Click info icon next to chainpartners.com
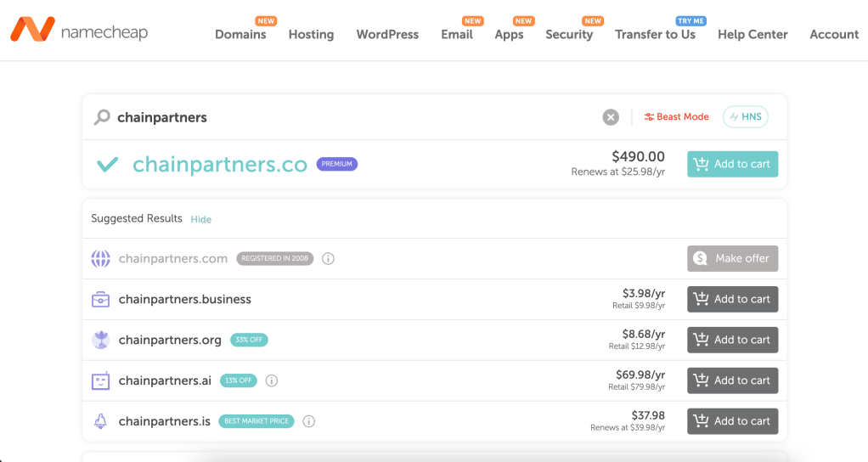 pyautogui.click(x=329, y=258)
